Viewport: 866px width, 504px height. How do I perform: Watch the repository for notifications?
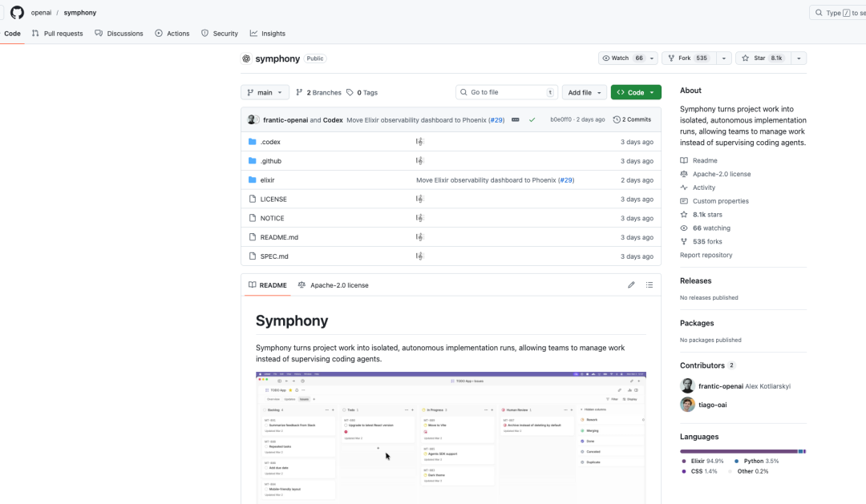coord(621,58)
